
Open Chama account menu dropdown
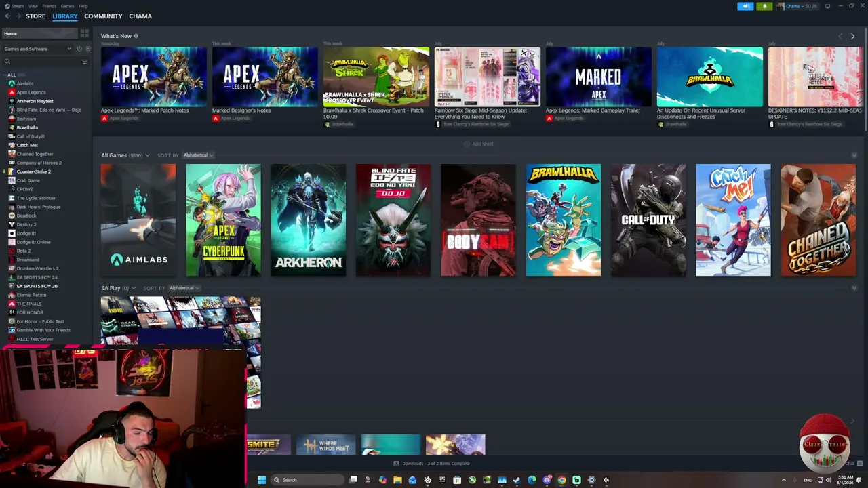point(799,6)
